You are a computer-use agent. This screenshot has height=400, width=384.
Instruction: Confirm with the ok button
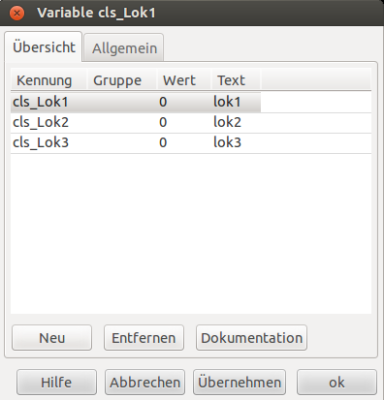point(337,382)
